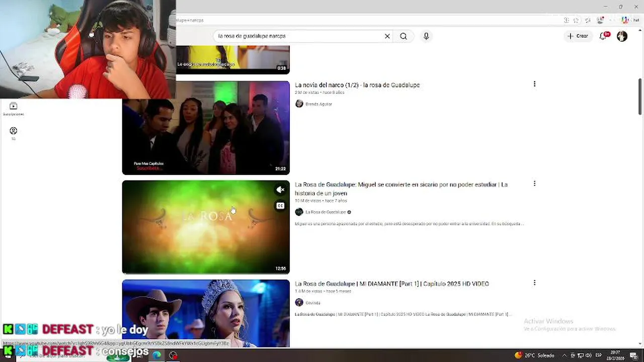Screen dimensions: 644x362
Task: Open the Crear upload menu
Action: (x=578, y=36)
